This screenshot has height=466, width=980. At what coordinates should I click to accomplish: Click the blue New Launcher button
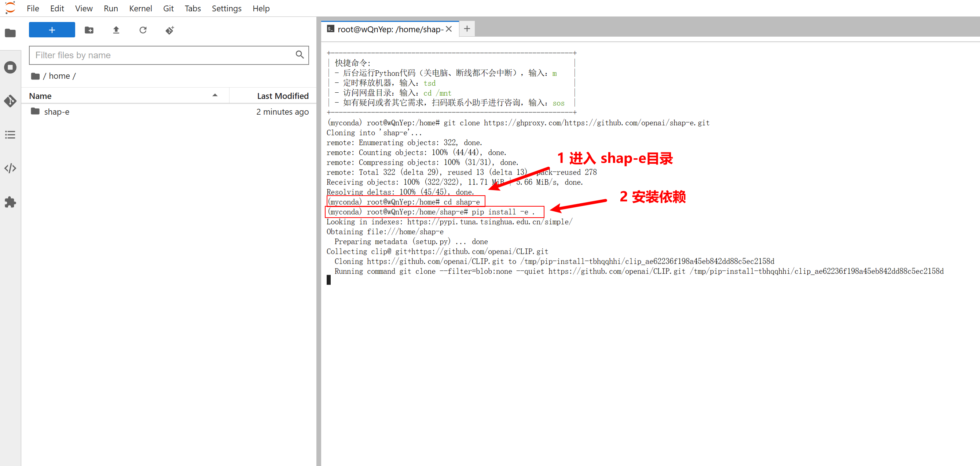coord(52,30)
